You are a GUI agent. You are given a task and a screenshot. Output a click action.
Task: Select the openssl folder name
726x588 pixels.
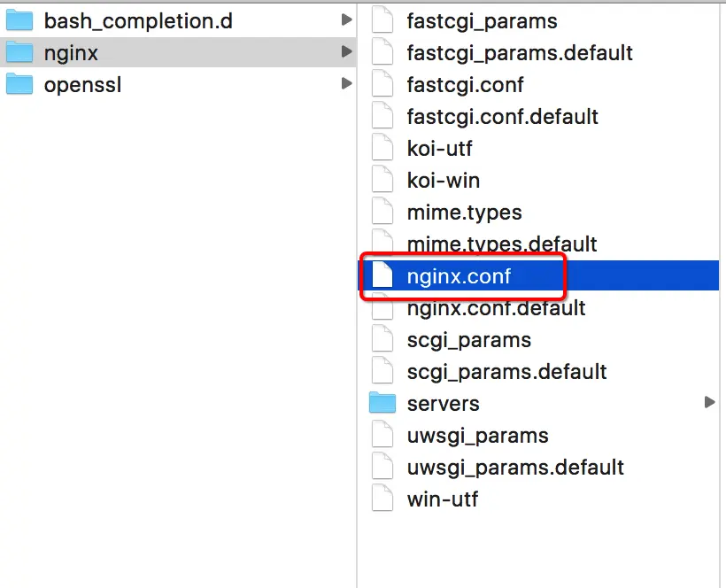pos(82,85)
